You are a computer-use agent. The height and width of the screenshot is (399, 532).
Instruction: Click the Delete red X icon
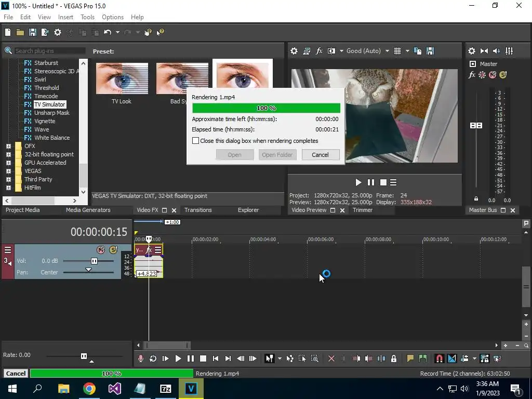(x=331, y=358)
